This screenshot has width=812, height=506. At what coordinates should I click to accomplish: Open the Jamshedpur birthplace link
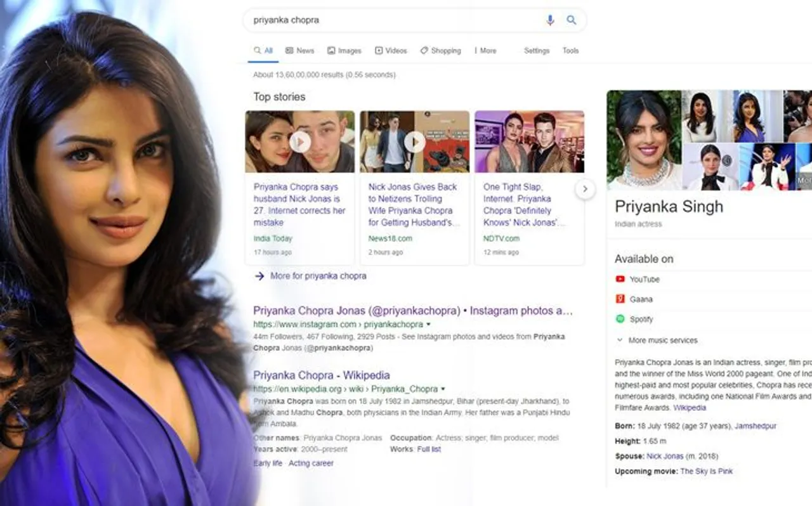[x=756, y=426]
